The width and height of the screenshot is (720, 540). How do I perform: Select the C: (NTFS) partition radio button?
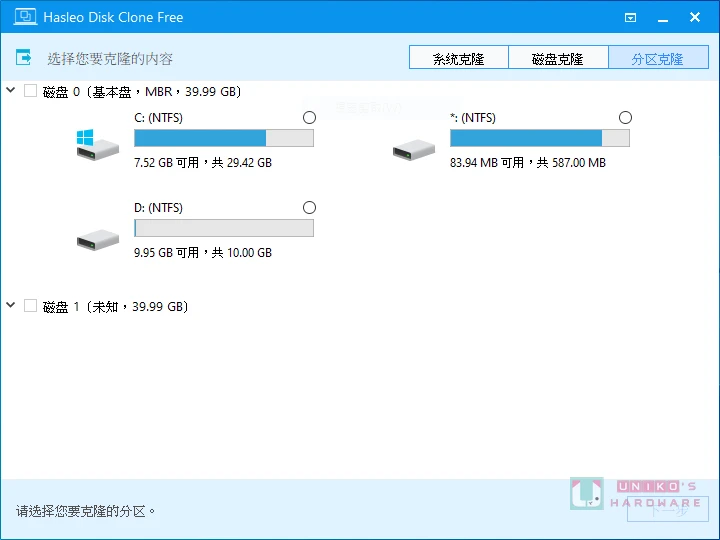[x=309, y=118]
